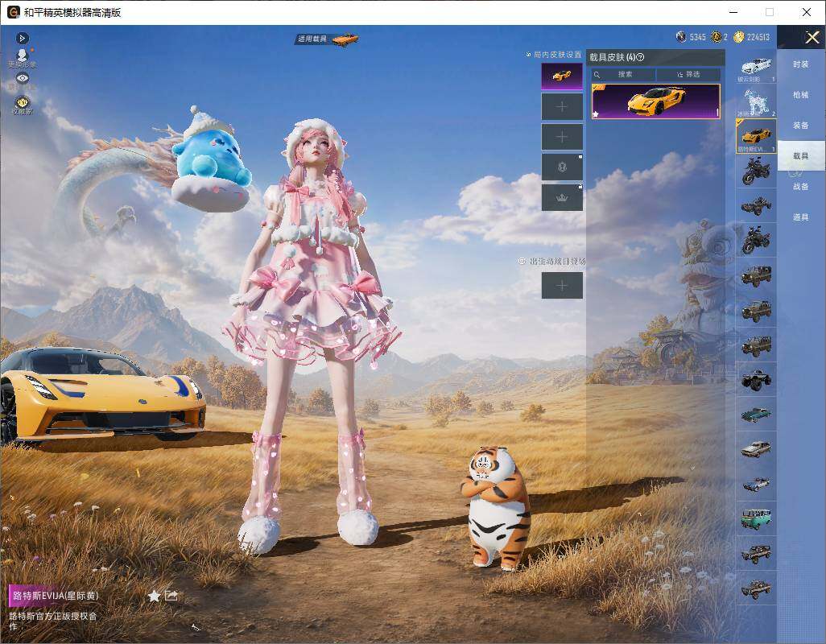The image size is (826, 644).
Task: Open 局内皮肤设置 in-match skin settings
Action: click(554, 54)
